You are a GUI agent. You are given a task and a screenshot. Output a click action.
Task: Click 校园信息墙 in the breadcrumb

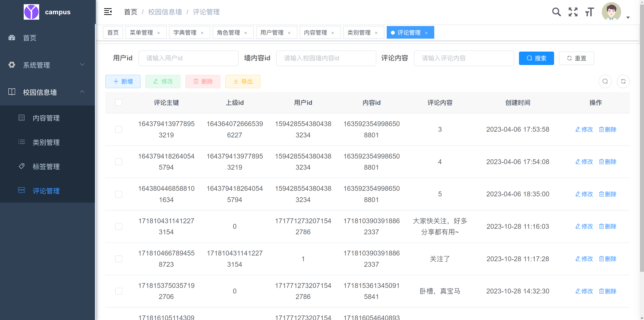tap(165, 12)
